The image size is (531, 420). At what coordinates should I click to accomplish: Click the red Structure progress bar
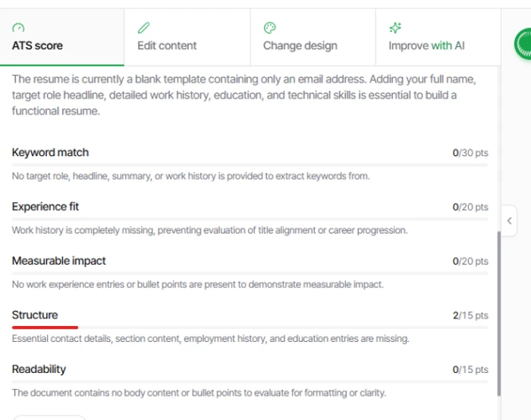tap(45, 328)
